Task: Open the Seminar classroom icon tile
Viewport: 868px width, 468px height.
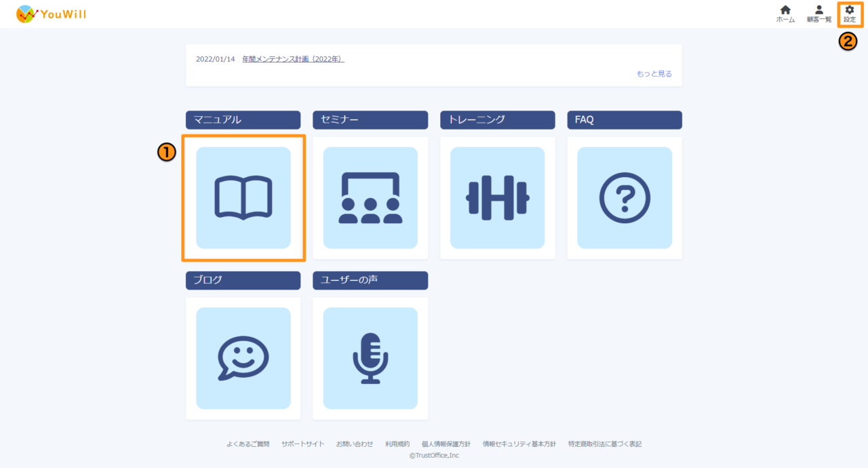Action: pyautogui.click(x=370, y=197)
